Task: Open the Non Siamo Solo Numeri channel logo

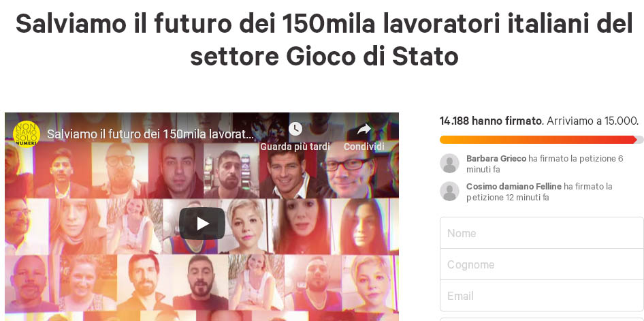Action: pyautogui.click(x=27, y=134)
